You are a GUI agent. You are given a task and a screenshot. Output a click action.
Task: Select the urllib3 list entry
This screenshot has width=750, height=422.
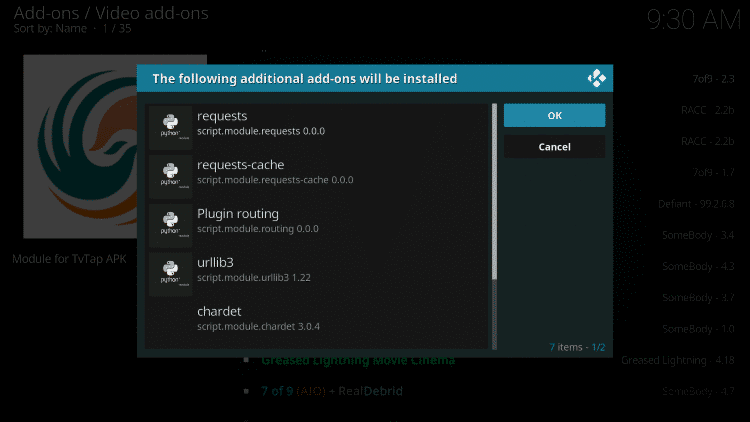[320, 271]
